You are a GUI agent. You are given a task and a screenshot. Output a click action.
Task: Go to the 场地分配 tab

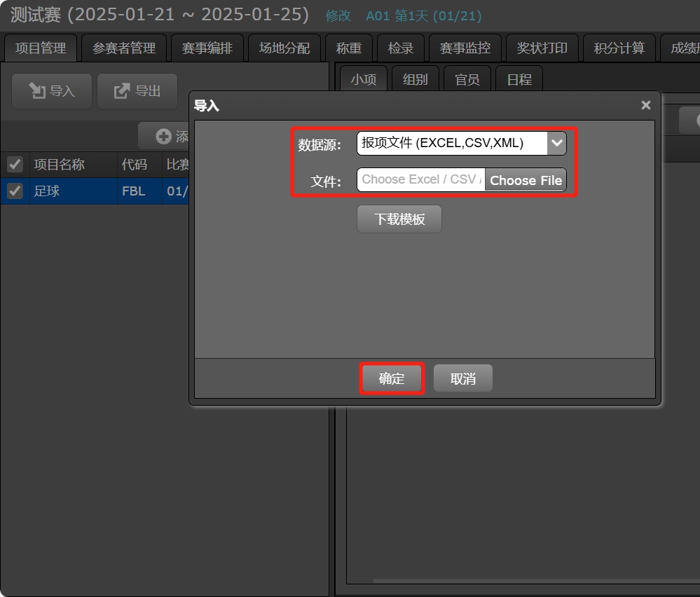tap(284, 48)
